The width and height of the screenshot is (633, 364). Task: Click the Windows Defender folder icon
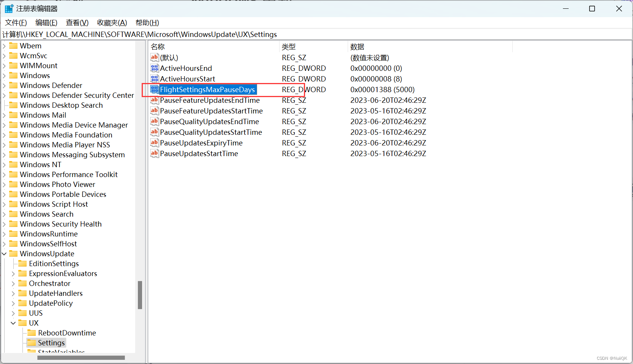(13, 85)
